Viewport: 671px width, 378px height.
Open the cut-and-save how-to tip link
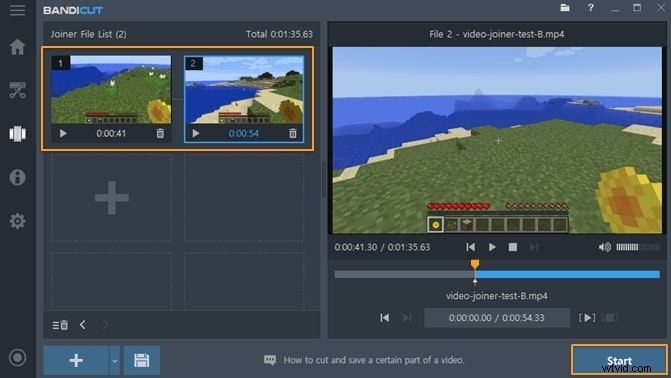tap(374, 360)
